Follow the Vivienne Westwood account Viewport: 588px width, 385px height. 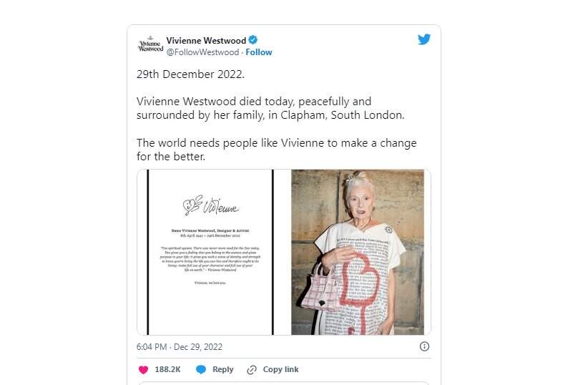(x=259, y=52)
